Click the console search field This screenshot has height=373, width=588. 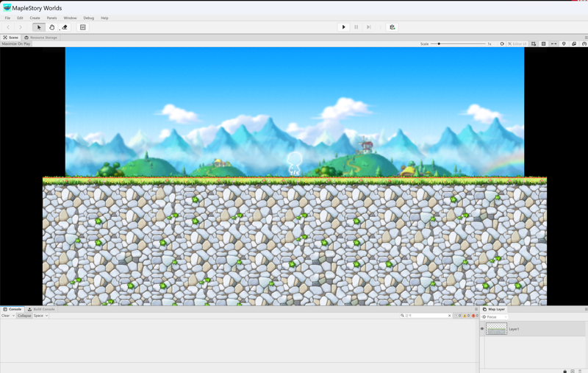pos(426,316)
